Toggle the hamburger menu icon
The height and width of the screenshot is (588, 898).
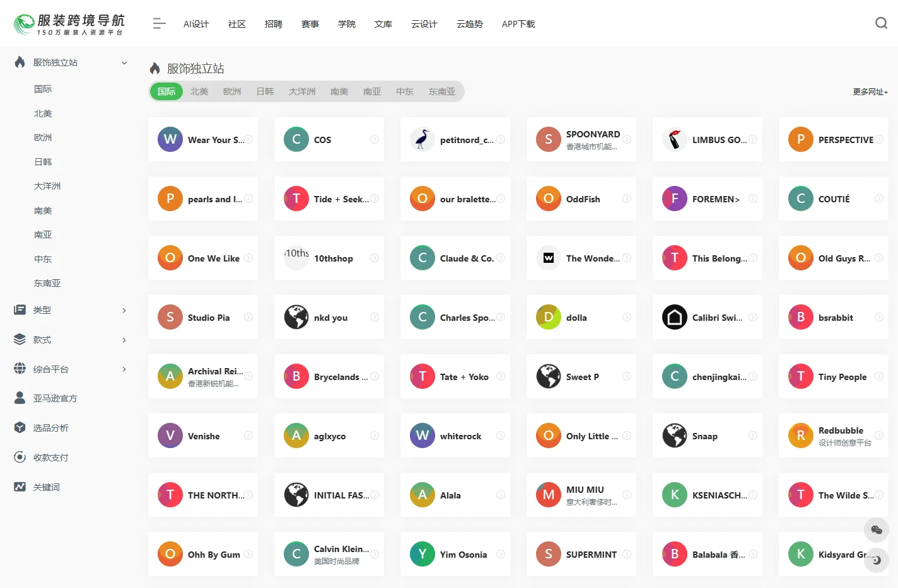159,23
